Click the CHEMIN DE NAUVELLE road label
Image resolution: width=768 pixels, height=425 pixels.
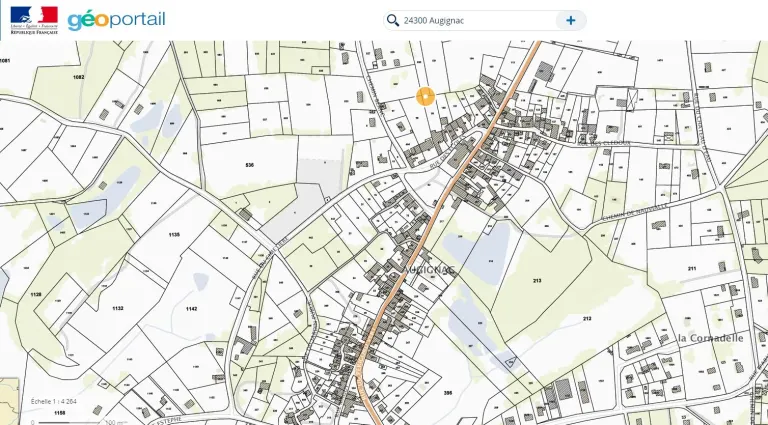coord(634,212)
